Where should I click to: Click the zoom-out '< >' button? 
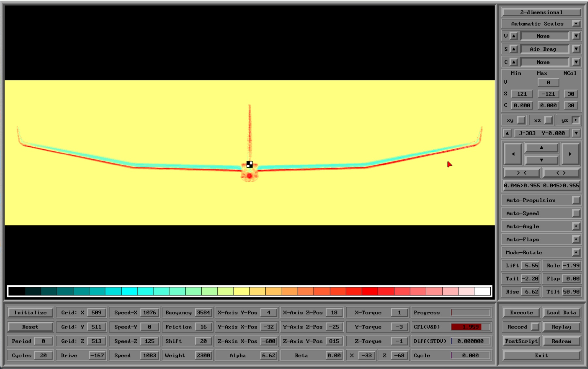[561, 173]
